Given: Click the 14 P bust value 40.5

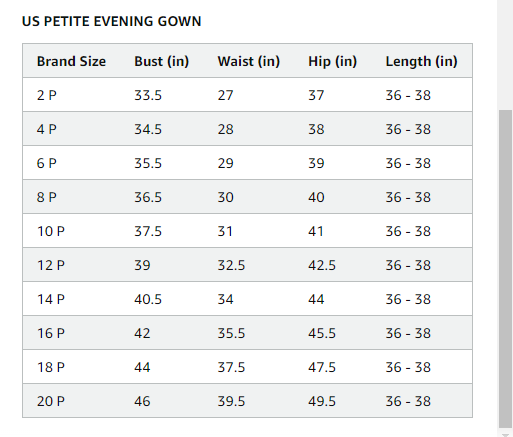Looking at the screenshot, I should pyautogui.click(x=148, y=299).
